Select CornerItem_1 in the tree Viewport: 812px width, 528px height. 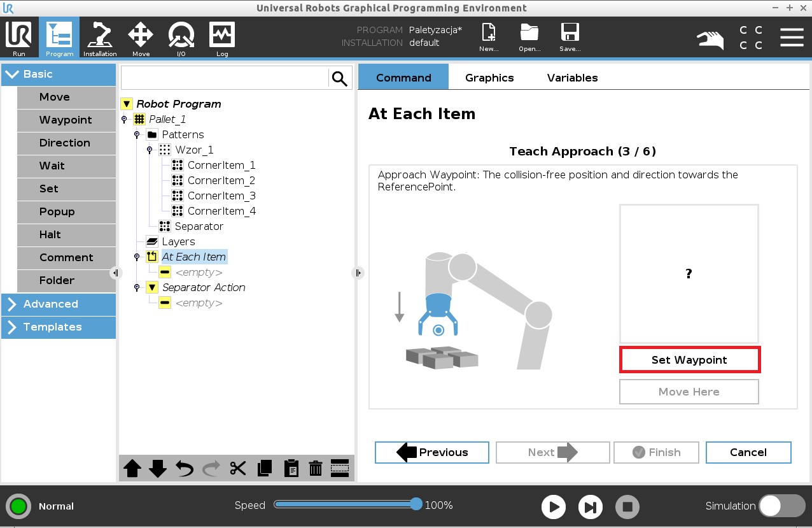tap(221, 165)
